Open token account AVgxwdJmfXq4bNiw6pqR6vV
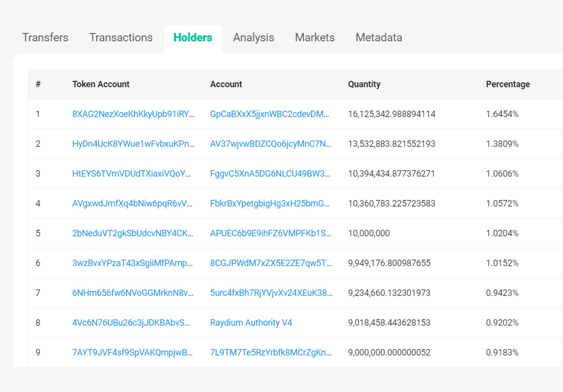Viewport: 563px width, 392px height. click(x=132, y=204)
